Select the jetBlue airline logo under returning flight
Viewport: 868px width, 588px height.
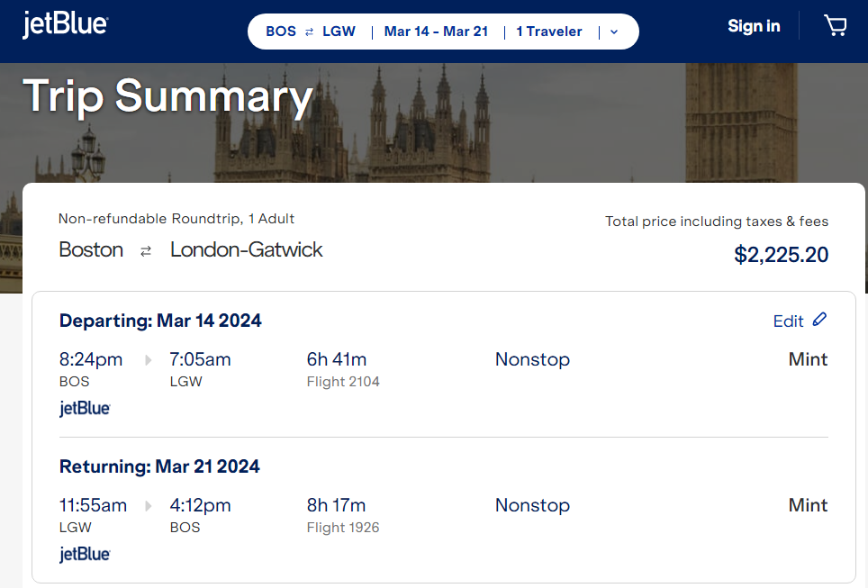coord(84,554)
